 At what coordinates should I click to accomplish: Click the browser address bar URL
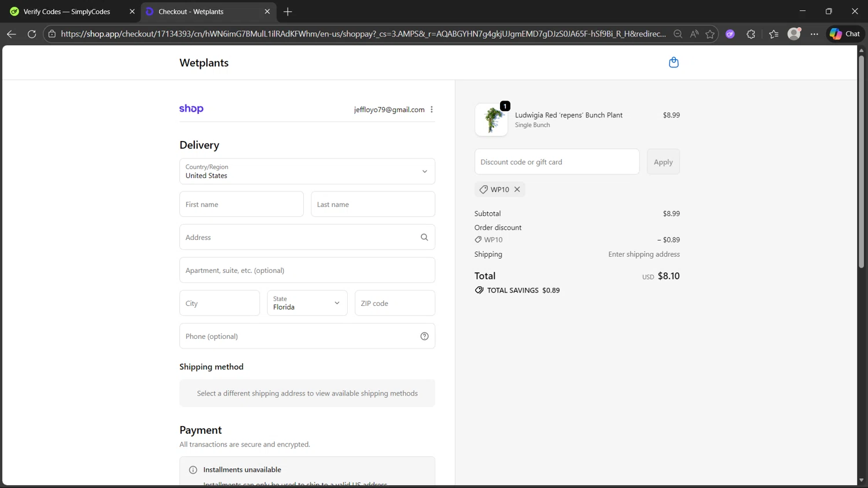coord(363,34)
